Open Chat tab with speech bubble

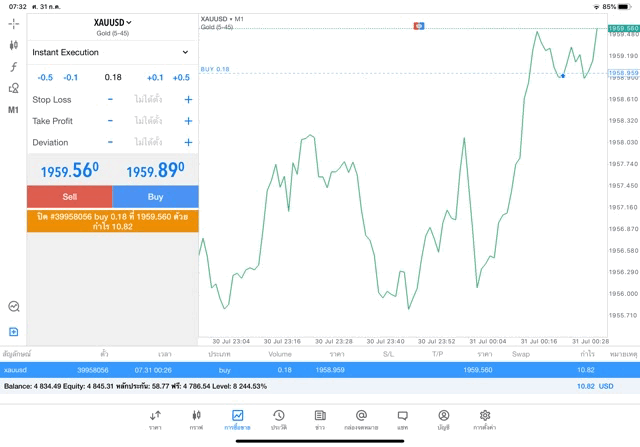tap(402, 420)
